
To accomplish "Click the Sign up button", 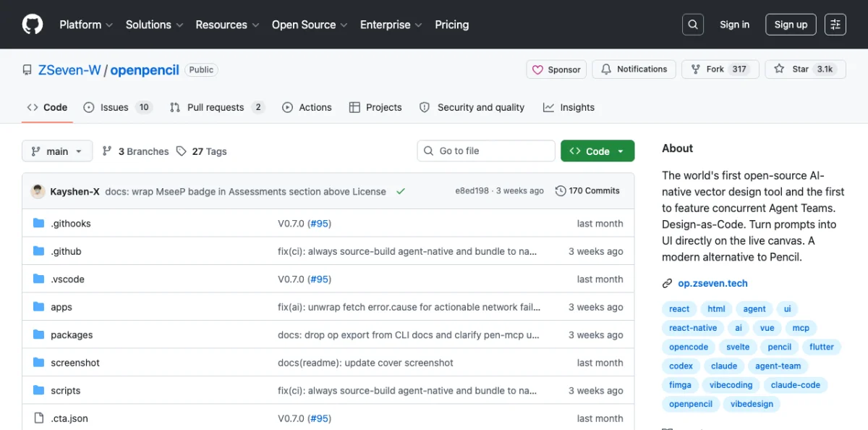I will (791, 25).
